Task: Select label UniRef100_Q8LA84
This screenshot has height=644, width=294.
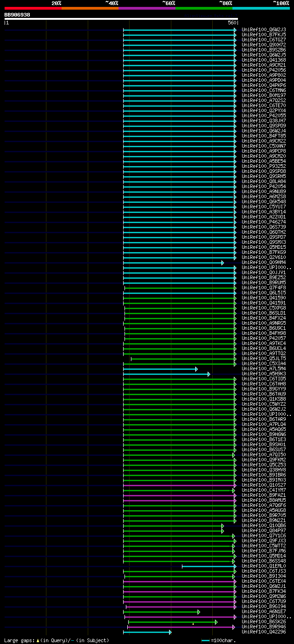Action: 264,182
